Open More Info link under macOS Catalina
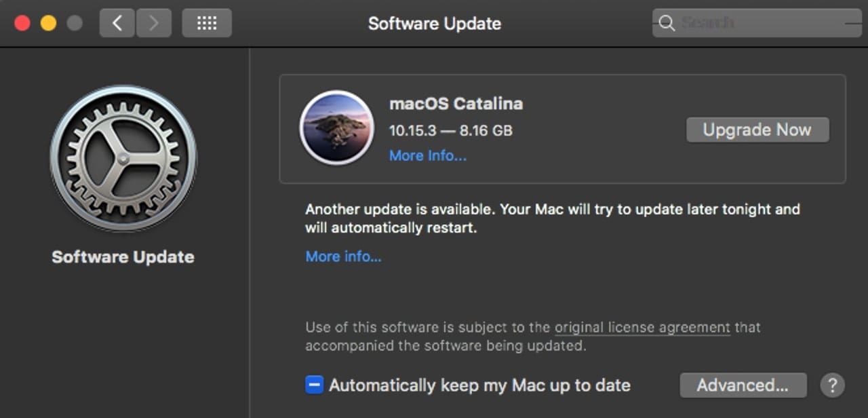 pos(427,155)
